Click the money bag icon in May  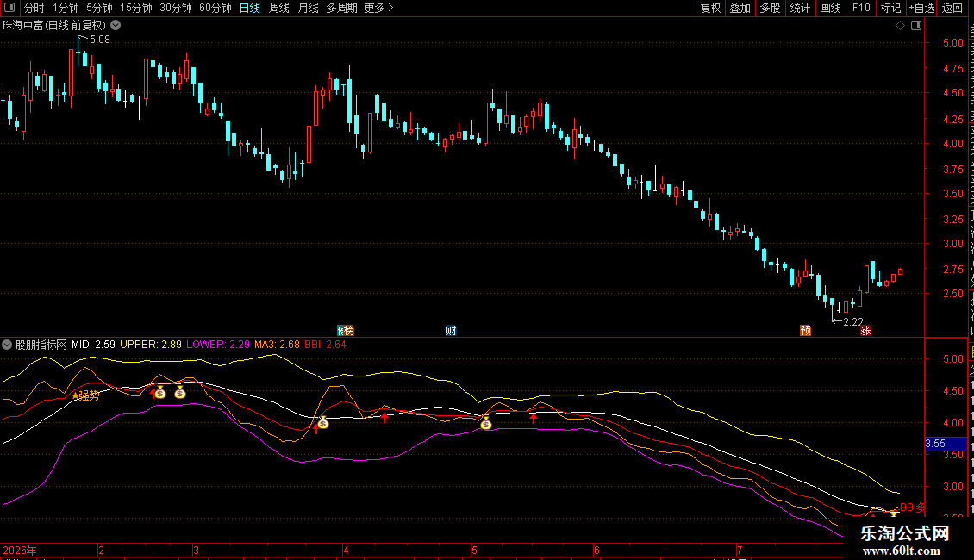[x=486, y=423]
